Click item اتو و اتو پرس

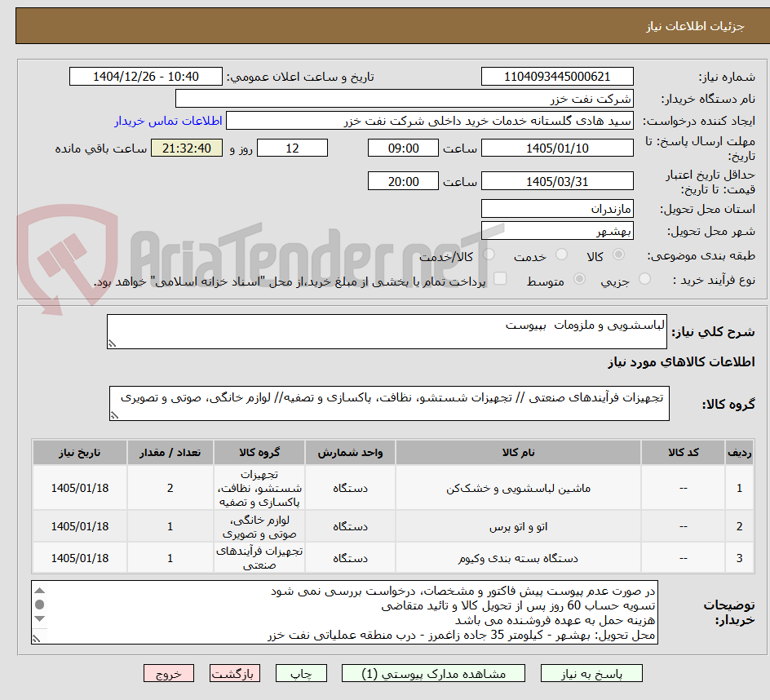pos(518,526)
